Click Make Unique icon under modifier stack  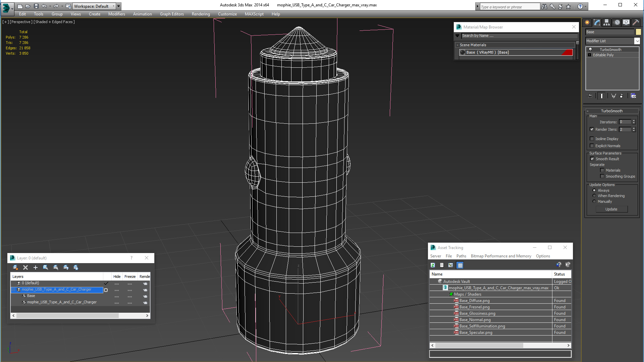click(x=613, y=96)
